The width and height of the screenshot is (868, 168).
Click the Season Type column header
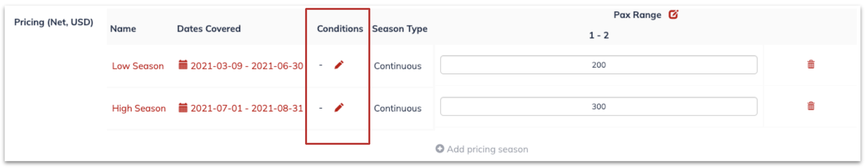(400, 29)
